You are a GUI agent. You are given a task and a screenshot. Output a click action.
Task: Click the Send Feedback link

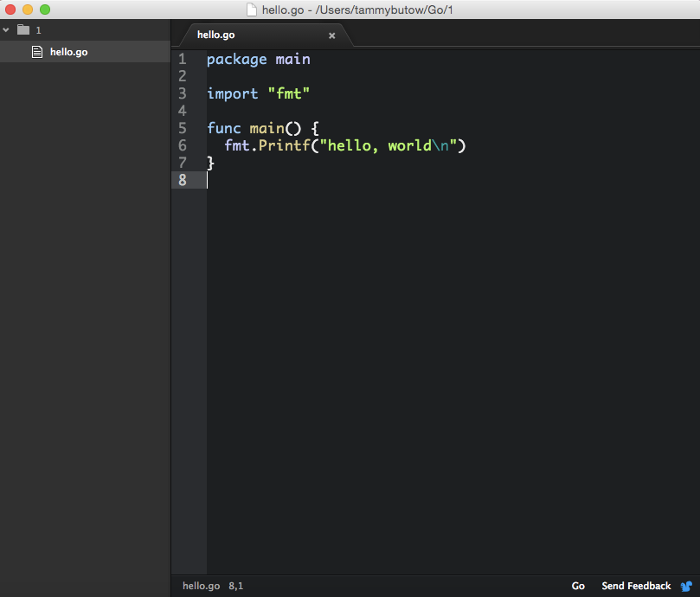(x=636, y=586)
